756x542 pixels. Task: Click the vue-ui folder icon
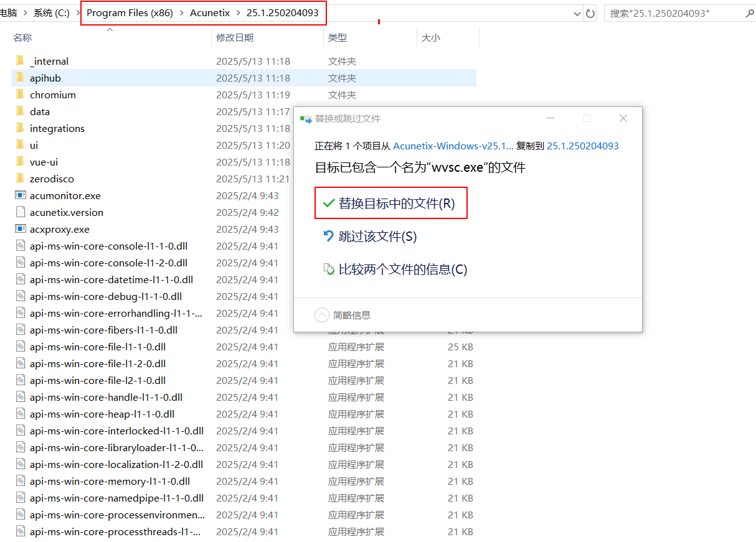click(x=20, y=162)
